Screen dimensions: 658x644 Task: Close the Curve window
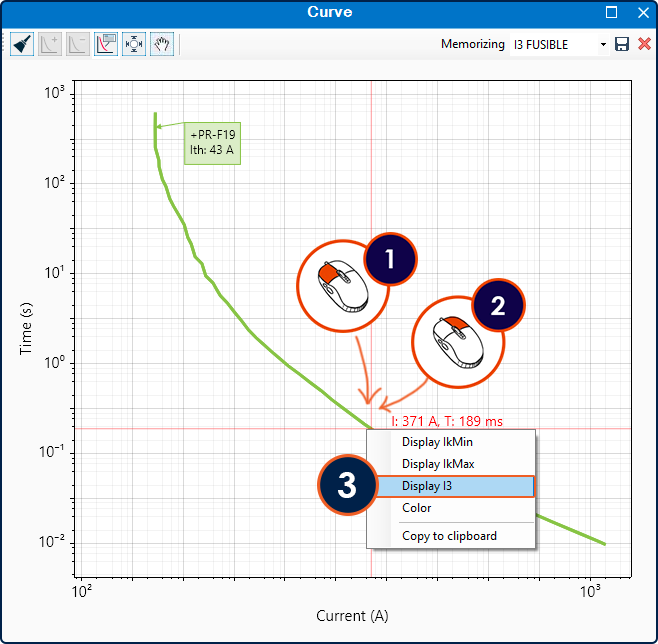[643, 13]
